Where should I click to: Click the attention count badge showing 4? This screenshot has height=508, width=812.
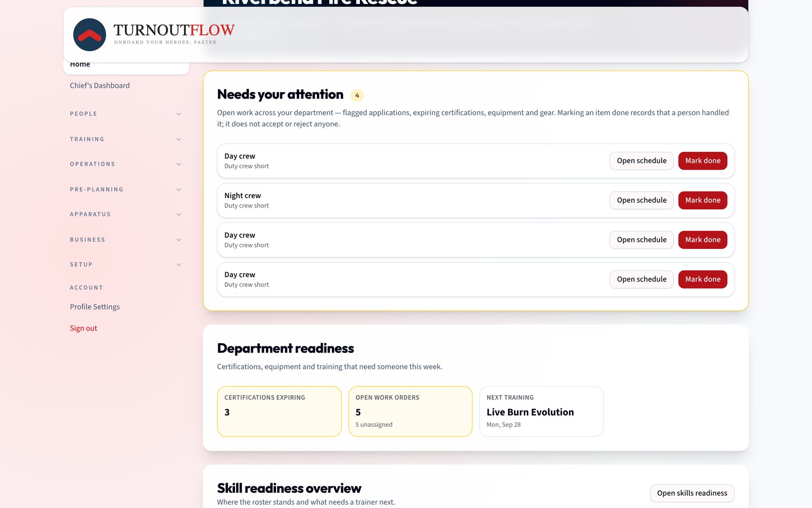click(357, 95)
